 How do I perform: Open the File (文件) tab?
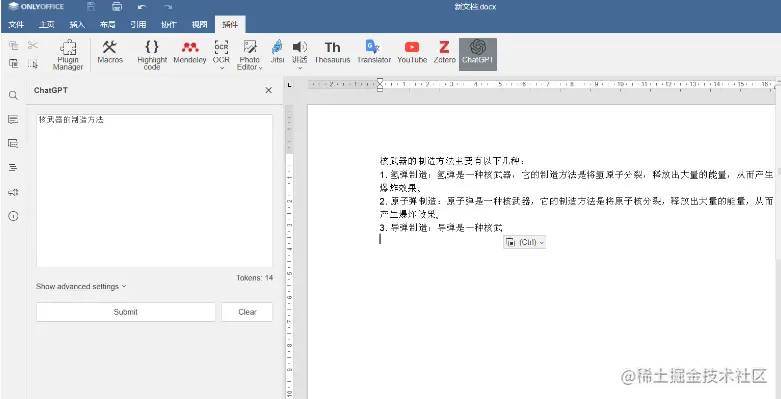tap(16, 24)
